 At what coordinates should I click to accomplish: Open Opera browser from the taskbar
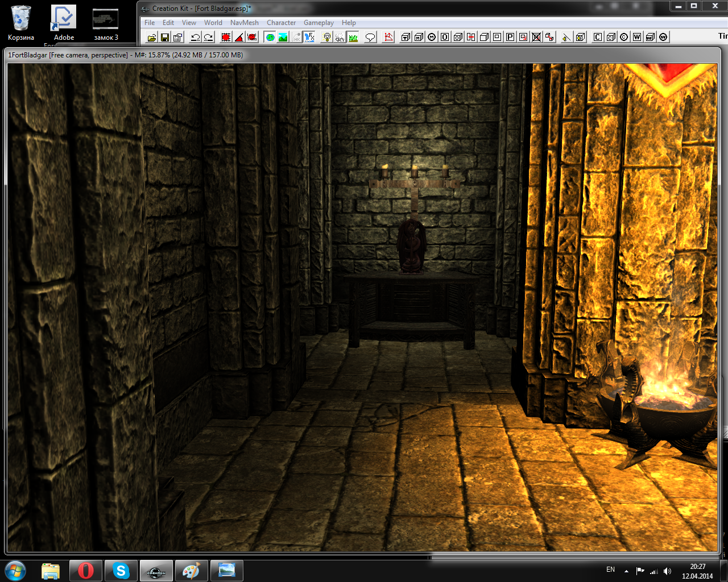point(86,571)
